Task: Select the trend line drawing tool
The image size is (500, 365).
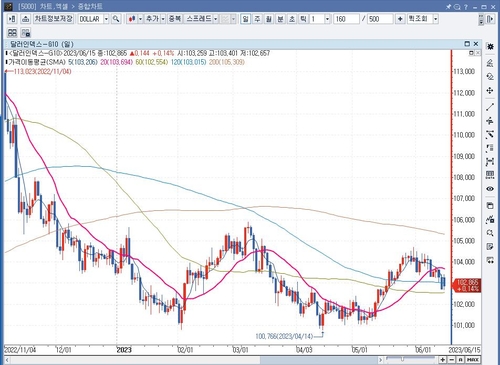Action: point(490,107)
